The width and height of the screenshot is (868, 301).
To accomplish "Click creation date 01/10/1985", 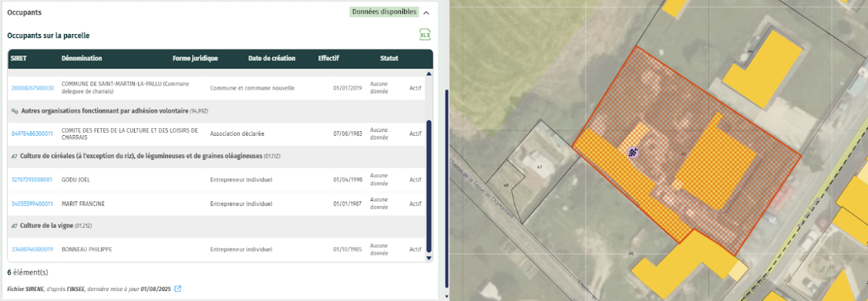I will [347, 249].
